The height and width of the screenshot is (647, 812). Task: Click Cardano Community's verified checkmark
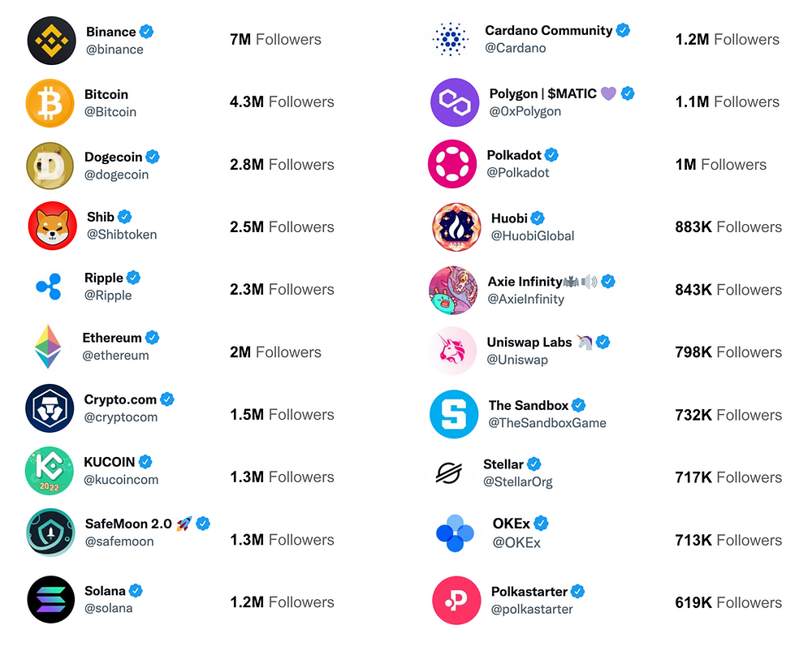click(624, 30)
